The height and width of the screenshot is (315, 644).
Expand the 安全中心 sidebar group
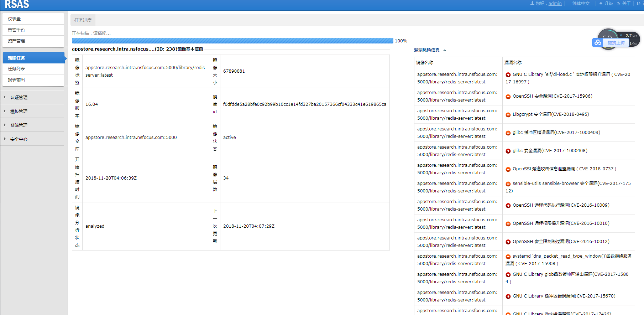(x=19, y=139)
